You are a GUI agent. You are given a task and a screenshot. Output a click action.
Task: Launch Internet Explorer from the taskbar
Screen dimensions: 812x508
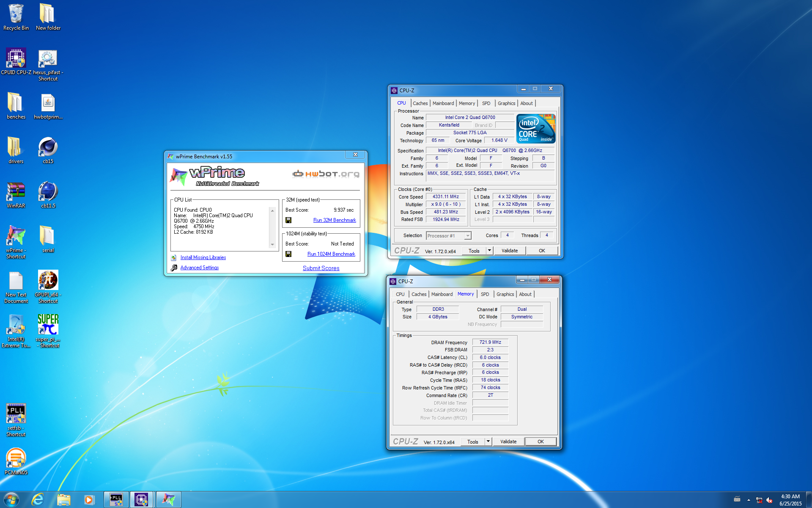(38, 500)
